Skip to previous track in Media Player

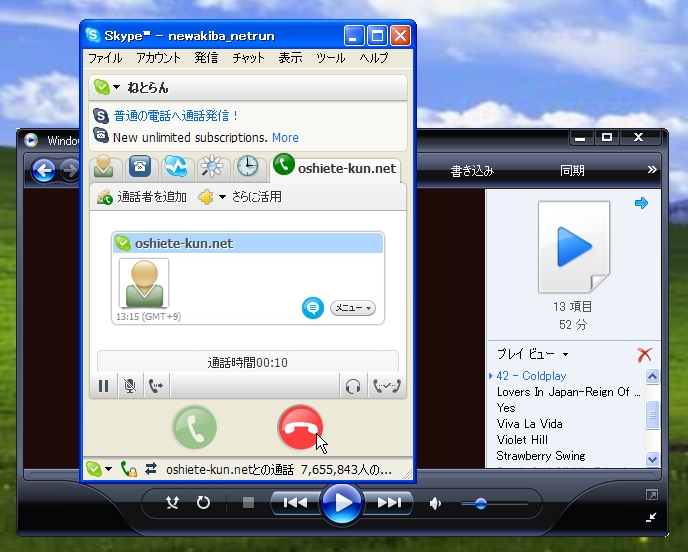[x=295, y=502]
